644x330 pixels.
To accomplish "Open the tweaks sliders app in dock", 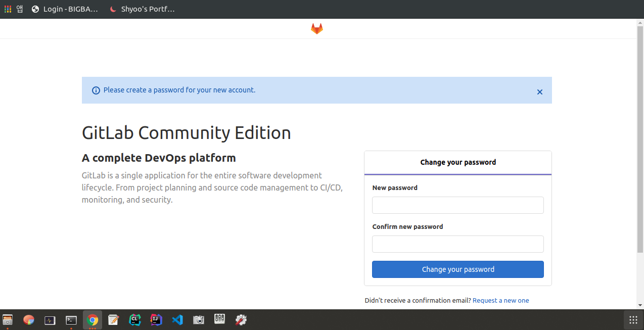I will (220, 319).
